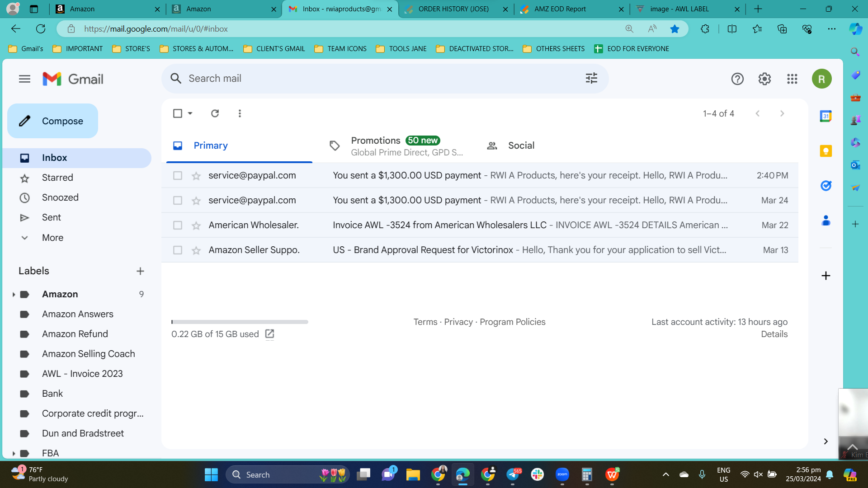Open the TOOLS JANE bookmarks folder

pos(401,49)
